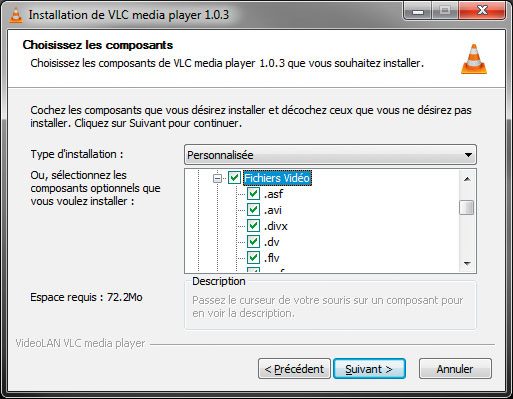Click the component list scroll down arrow

point(467,263)
